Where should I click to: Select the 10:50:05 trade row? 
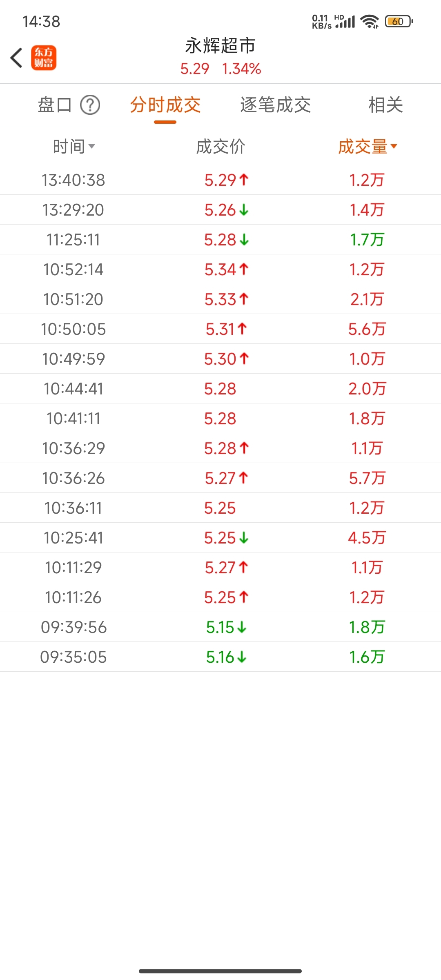point(220,329)
